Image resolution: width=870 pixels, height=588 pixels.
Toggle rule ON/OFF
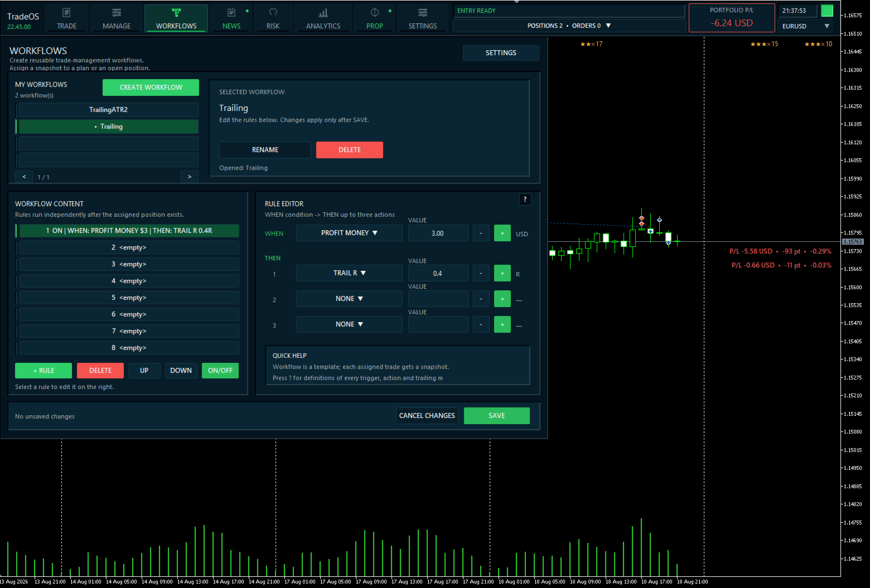pos(220,371)
